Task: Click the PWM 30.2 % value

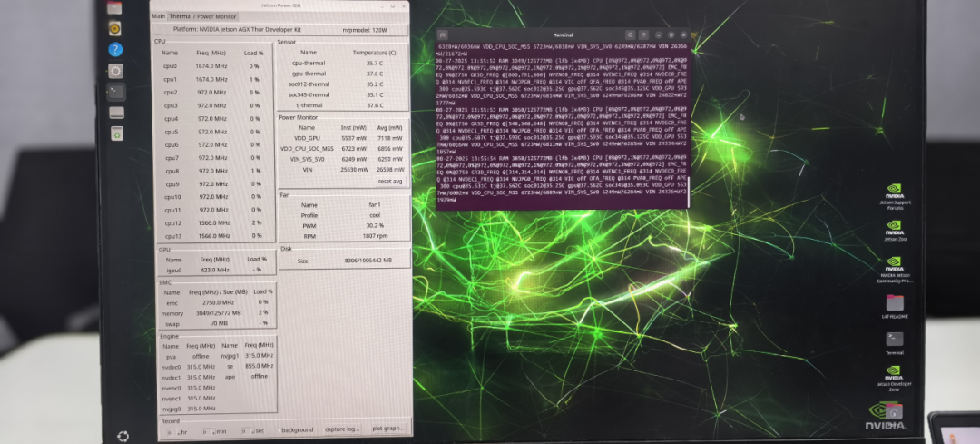Action: coord(375,226)
